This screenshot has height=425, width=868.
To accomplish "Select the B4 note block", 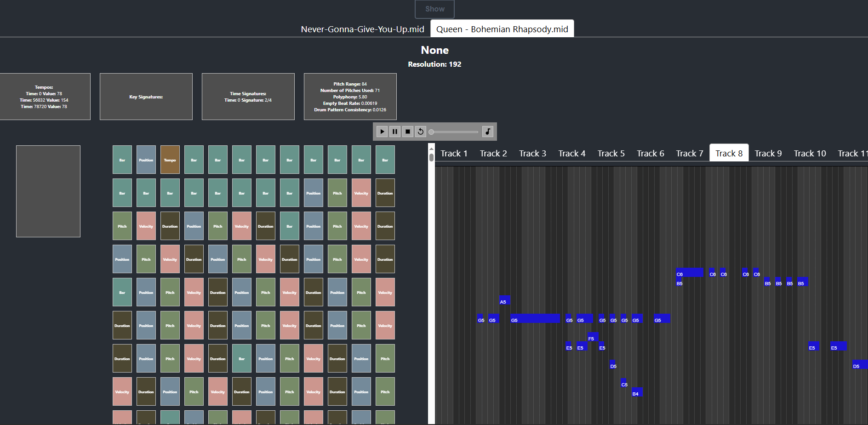I will coord(637,392).
